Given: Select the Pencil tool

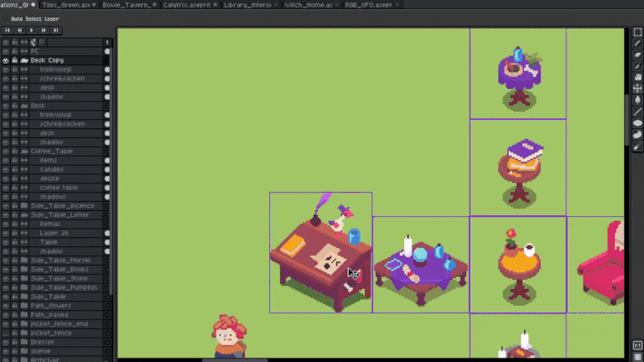Looking at the screenshot, I should click(x=637, y=44).
